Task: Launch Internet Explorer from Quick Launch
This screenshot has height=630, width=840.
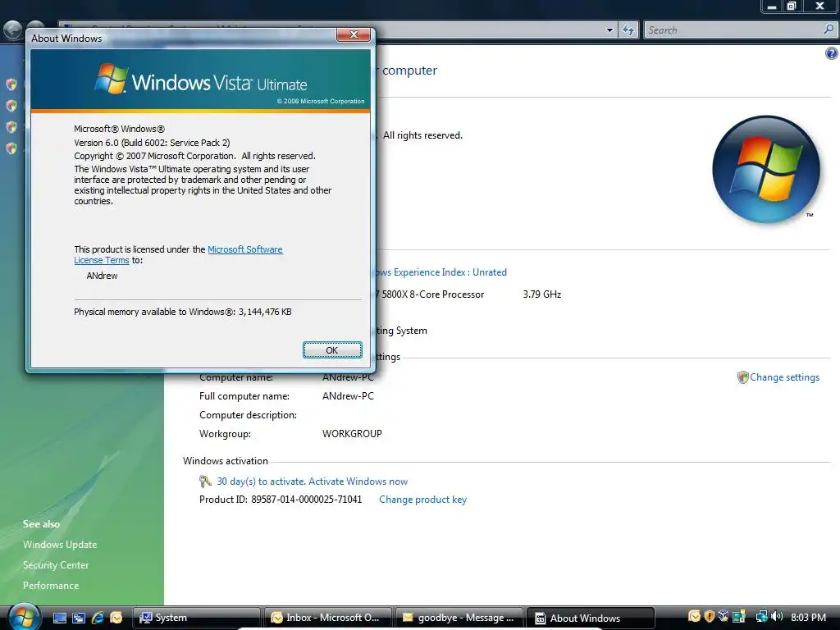Action: click(98, 618)
